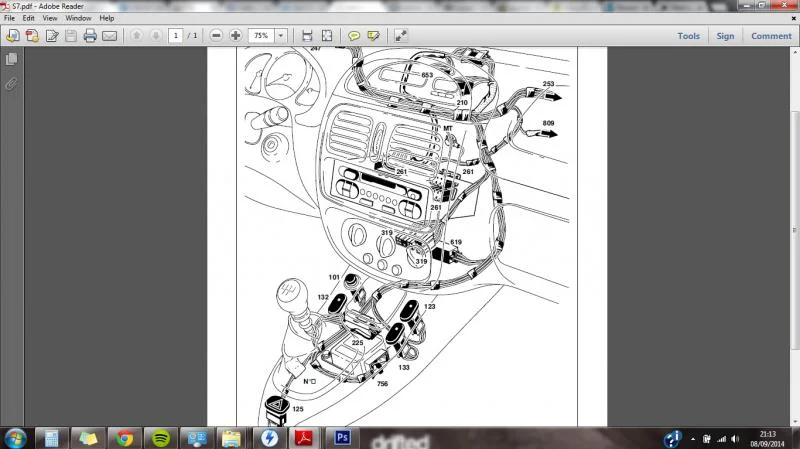Click the page number input field

click(x=176, y=36)
